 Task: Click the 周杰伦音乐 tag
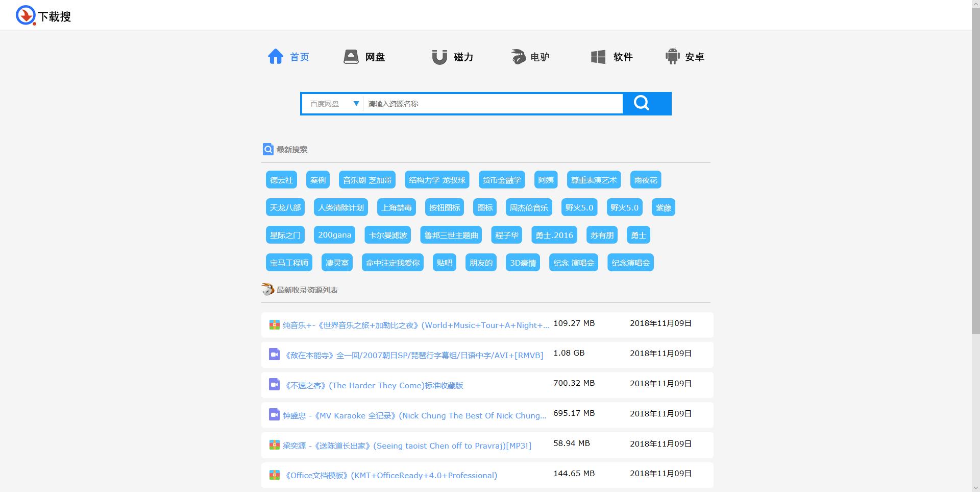[x=528, y=207]
